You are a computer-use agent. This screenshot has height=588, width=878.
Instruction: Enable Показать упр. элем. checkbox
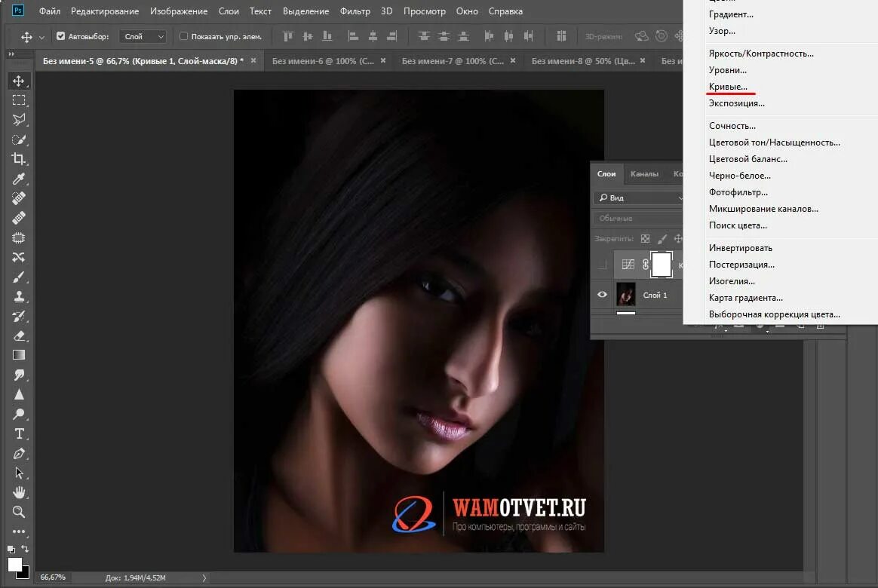[x=184, y=36]
